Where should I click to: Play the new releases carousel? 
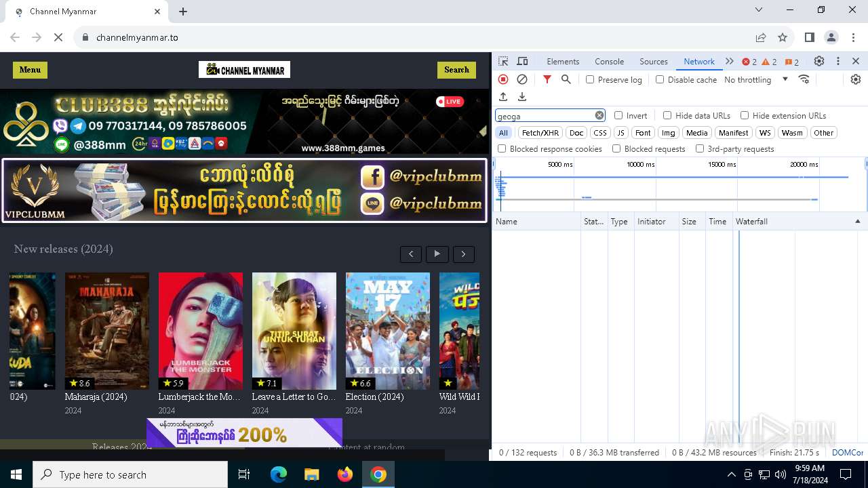(437, 254)
